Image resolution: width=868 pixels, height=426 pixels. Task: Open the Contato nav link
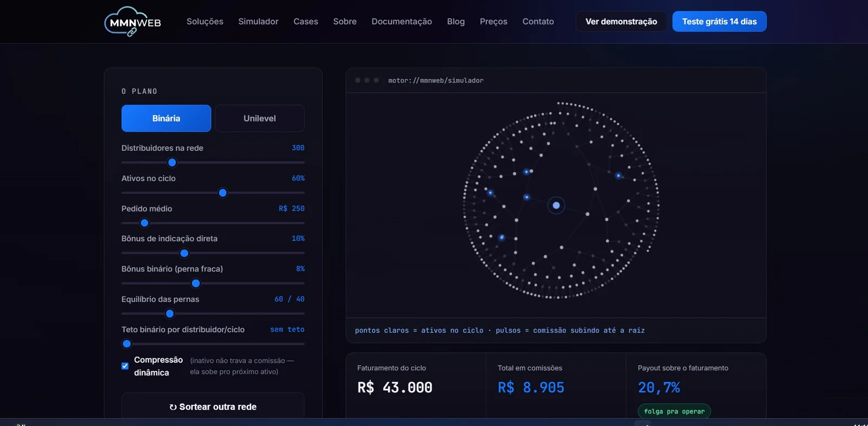(x=538, y=22)
